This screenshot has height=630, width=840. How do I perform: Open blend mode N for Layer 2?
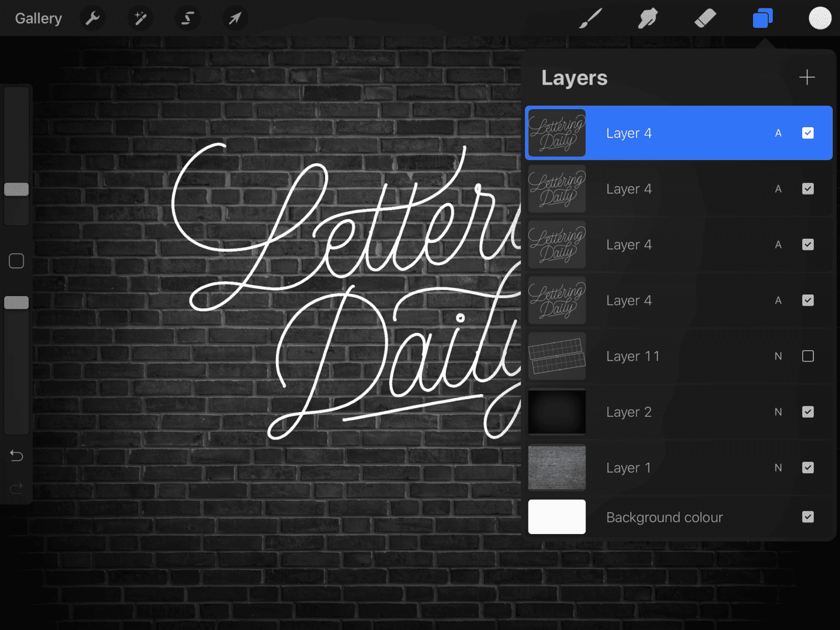[778, 412]
